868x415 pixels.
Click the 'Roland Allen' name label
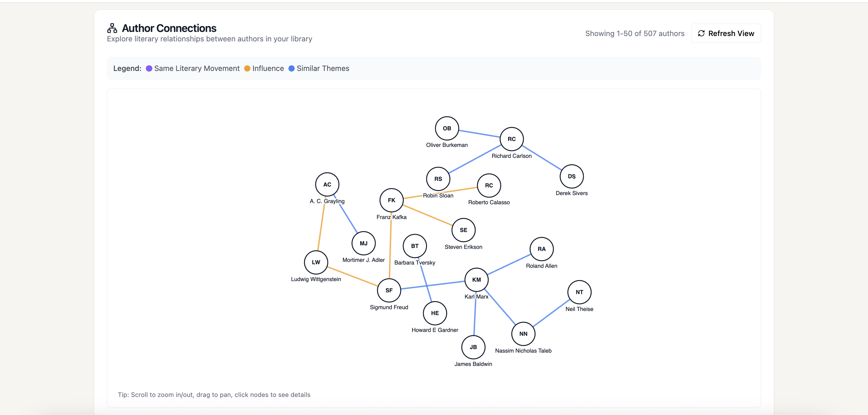(541, 266)
